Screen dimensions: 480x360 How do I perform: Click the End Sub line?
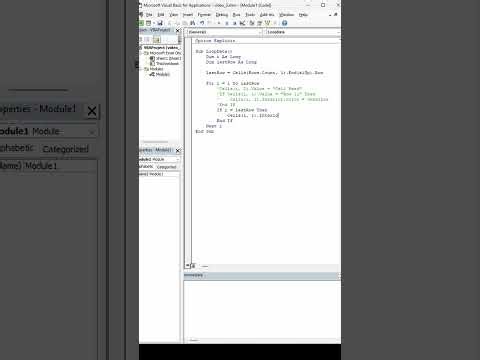pos(205,131)
